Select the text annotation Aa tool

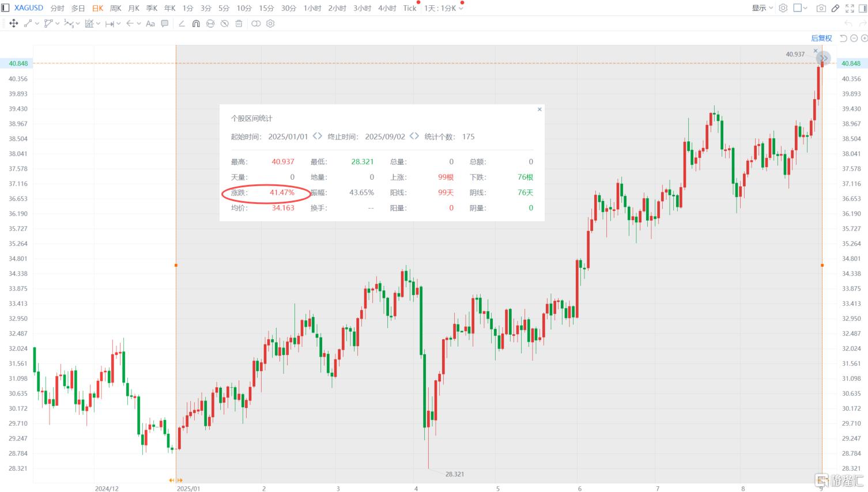[150, 24]
